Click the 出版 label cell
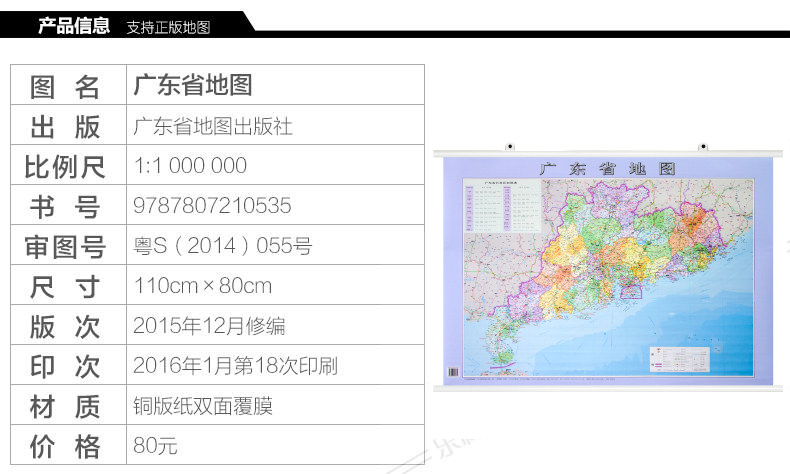 (69, 125)
